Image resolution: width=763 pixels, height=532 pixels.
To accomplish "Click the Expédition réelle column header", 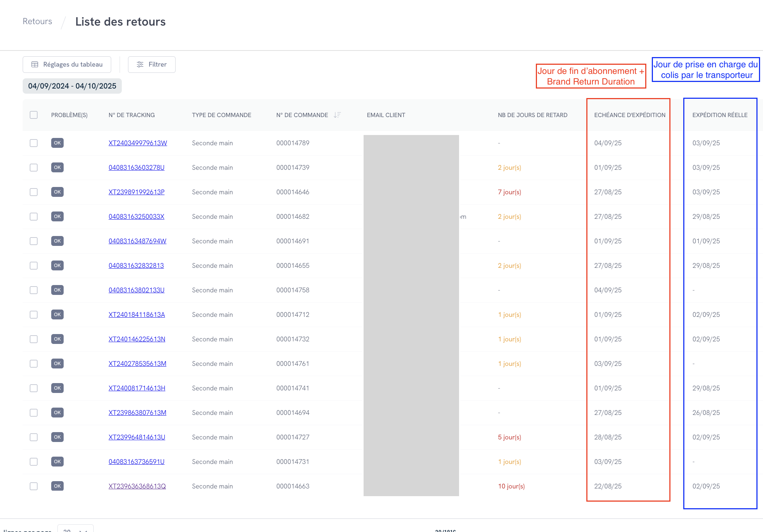I will pyautogui.click(x=719, y=115).
